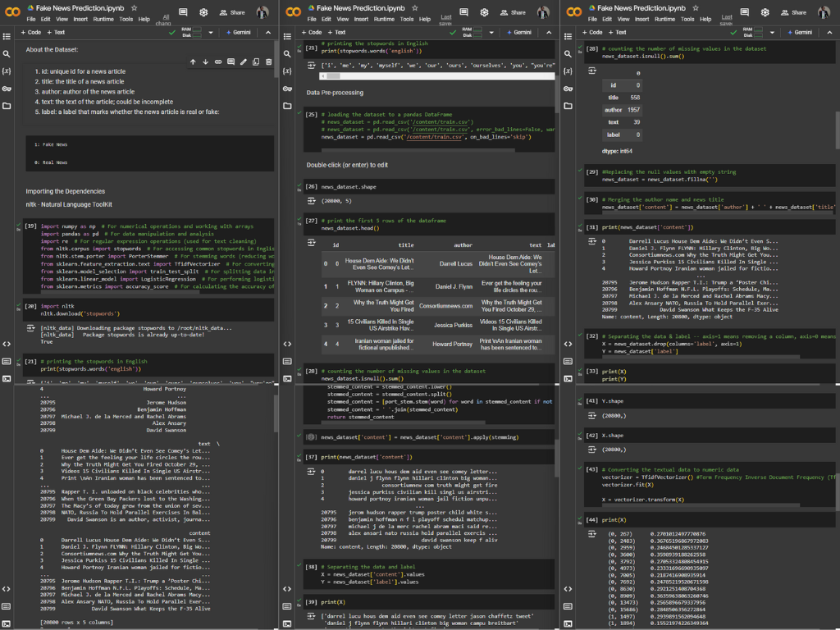Open Edit menu in middle notebook

326,20
